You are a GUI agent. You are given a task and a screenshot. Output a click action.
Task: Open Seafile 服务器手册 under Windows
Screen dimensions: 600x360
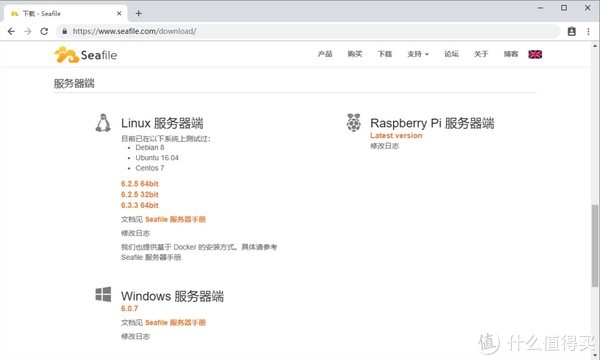coord(175,323)
